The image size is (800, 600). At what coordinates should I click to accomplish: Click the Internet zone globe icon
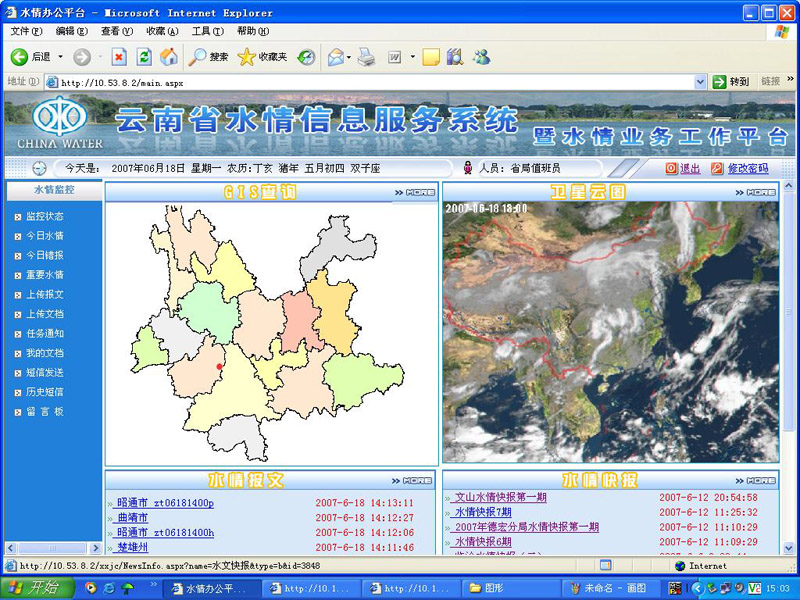click(x=680, y=566)
